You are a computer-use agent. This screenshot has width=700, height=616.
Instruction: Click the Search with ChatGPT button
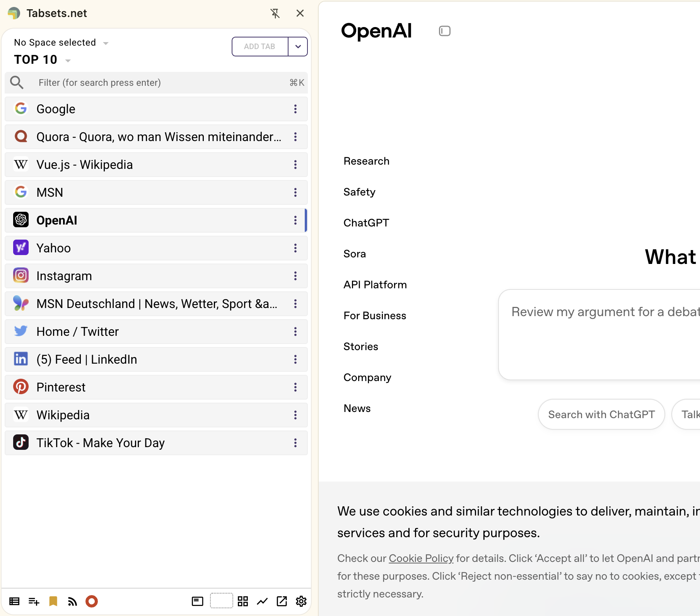click(x=601, y=414)
